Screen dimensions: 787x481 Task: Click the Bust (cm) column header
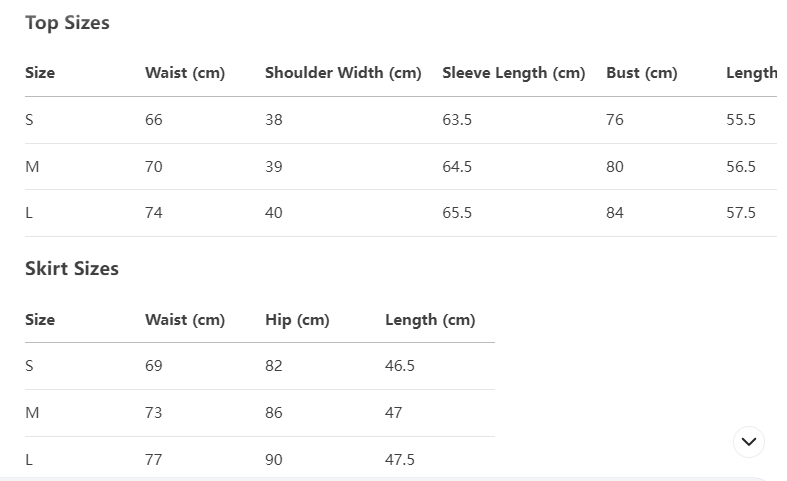pyautogui.click(x=641, y=73)
